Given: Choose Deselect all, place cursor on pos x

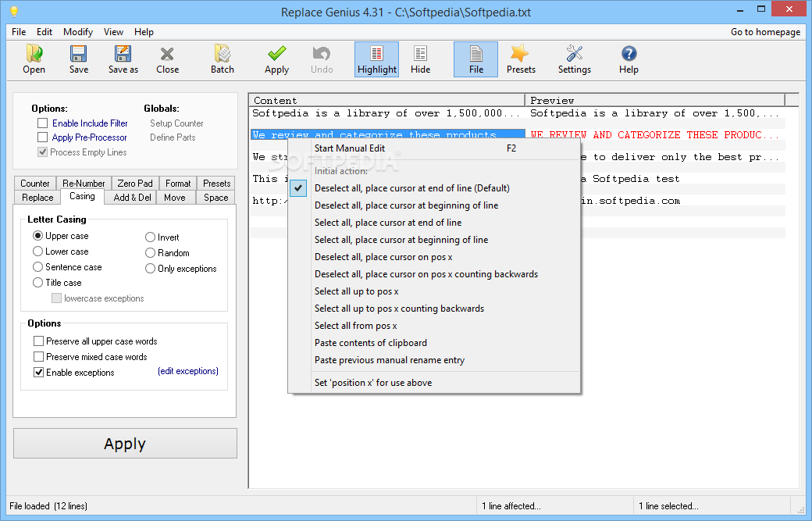Looking at the screenshot, I should (434, 257).
